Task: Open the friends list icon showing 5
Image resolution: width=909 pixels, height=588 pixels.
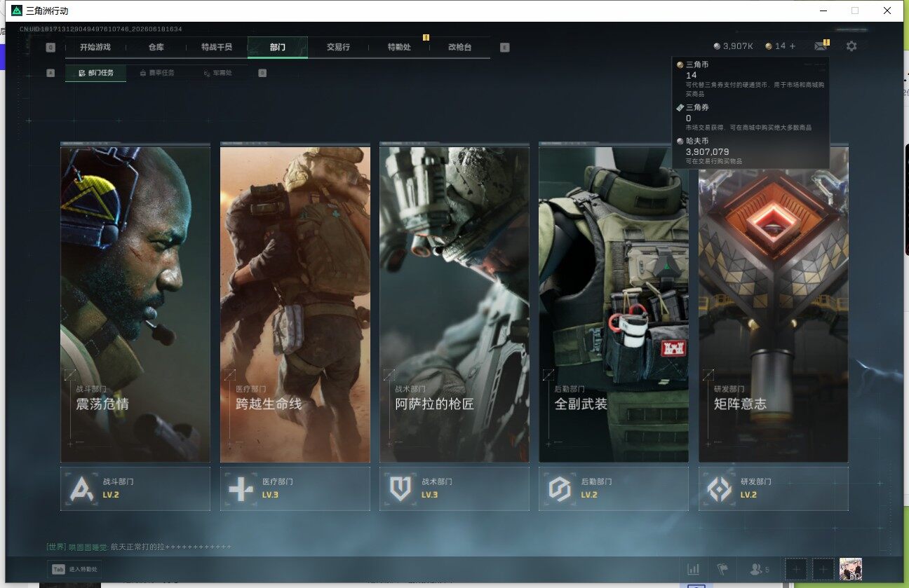Action: pyautogui.click(x=760, y=570)
